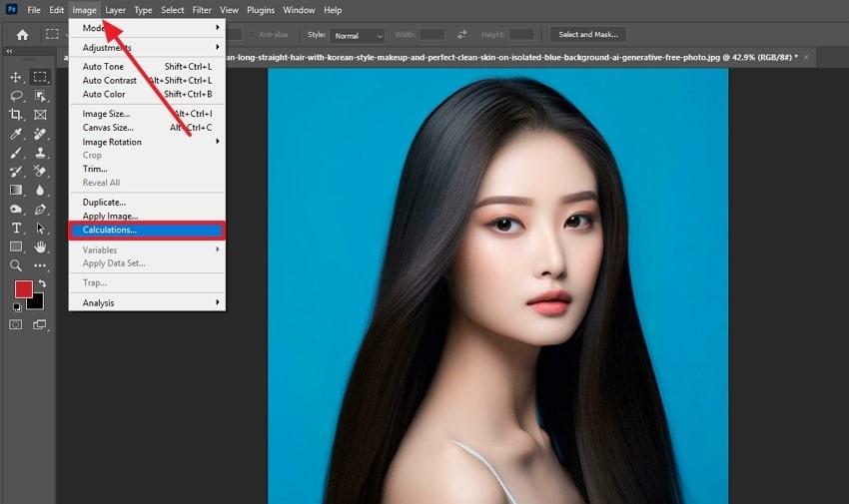Choose Auto Tone from Image menu
849x504 pixels.
(147, 67)
